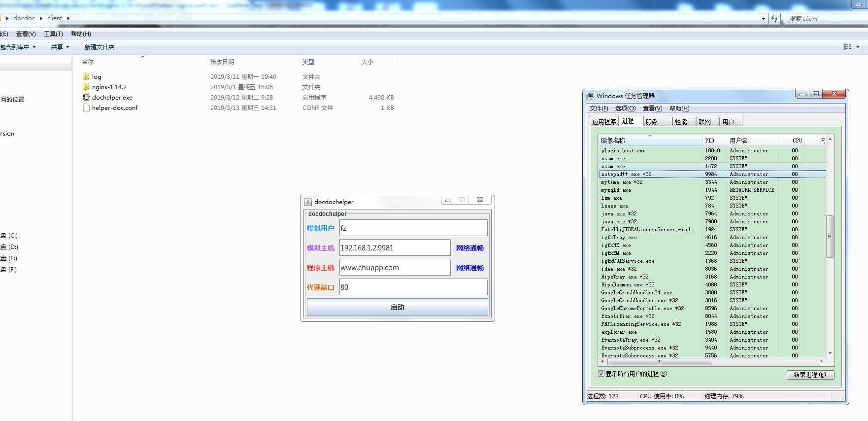The image size is (868, 421).
Task: Sort processes by 用户名 column header
Action: tap(753, 140)
